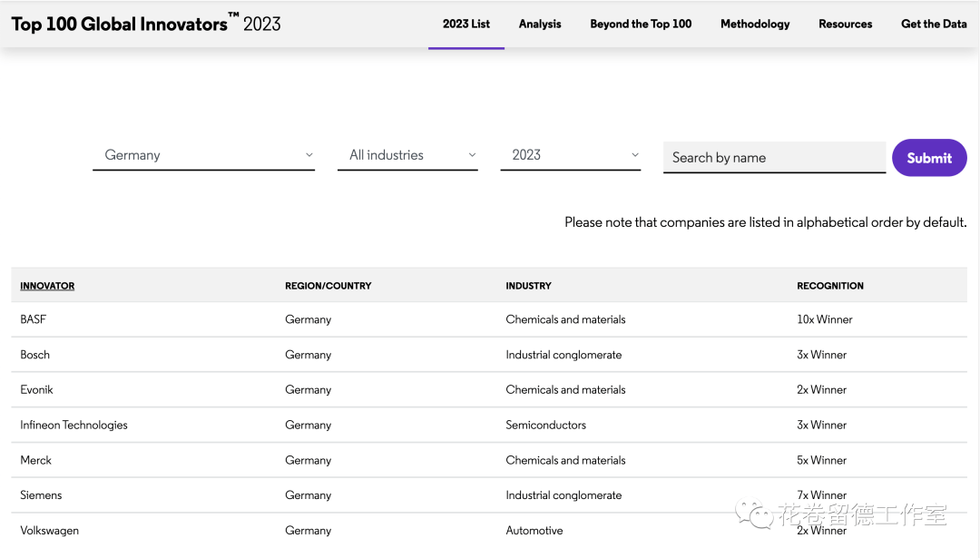
Task: Select the Bosch innovator name
Action: coord(35,354)
